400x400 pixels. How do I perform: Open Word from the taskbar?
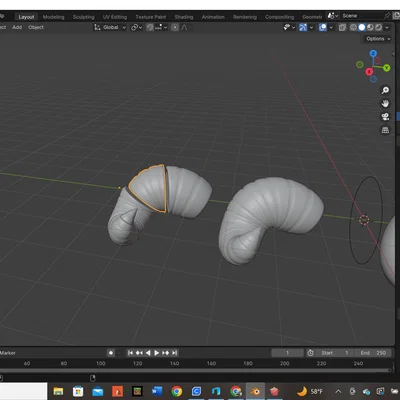pos(157,391)
